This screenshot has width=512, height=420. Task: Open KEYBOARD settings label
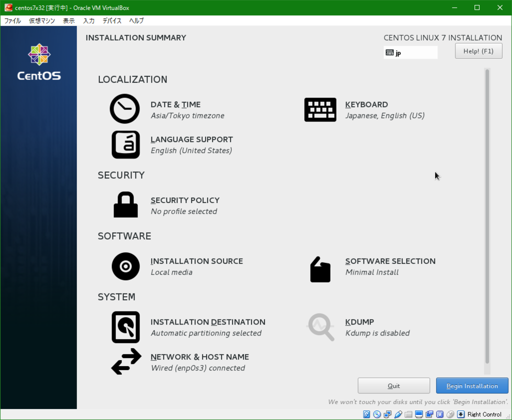tap(366, 104)
